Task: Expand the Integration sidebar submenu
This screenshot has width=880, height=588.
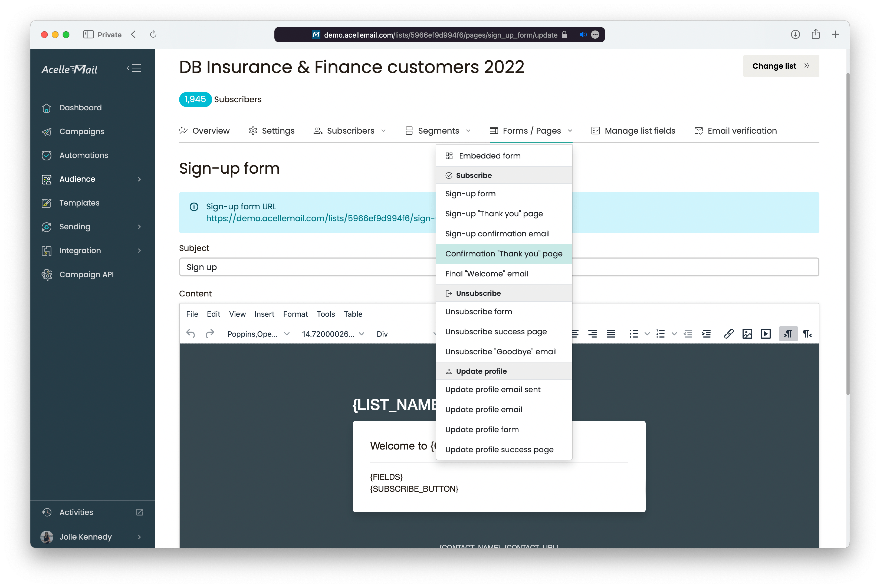Action: 140,250
